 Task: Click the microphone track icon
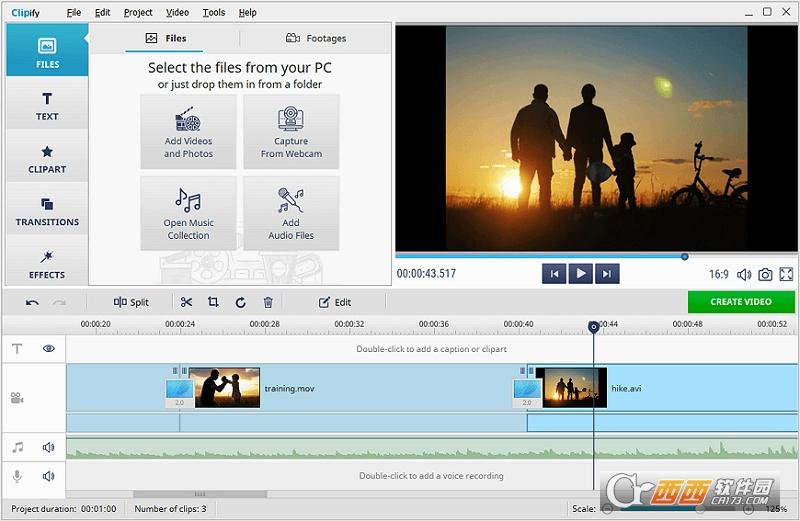[x=17, y=476]
